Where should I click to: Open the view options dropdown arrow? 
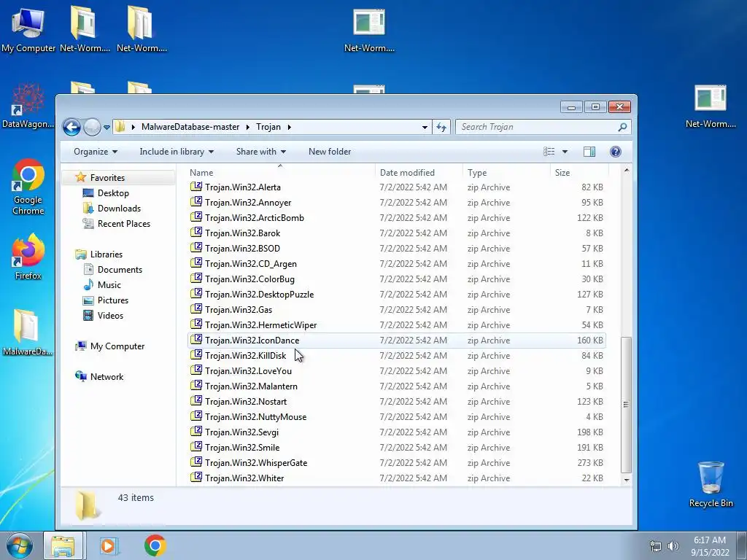point(565,152)
